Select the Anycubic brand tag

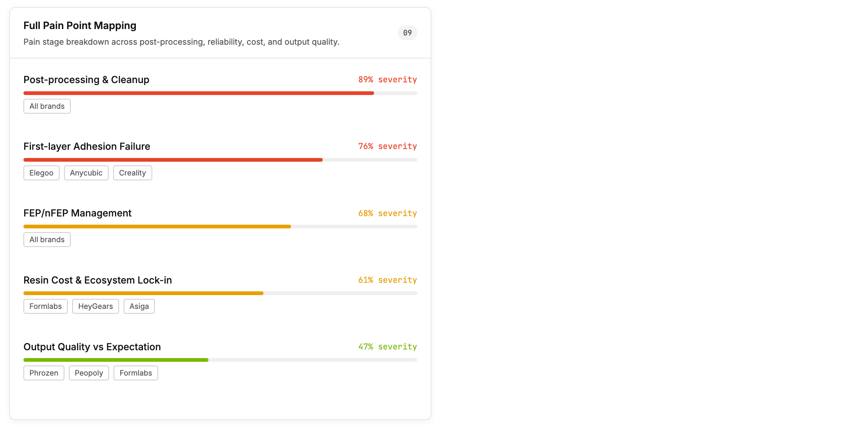click(x=86, y=173)
